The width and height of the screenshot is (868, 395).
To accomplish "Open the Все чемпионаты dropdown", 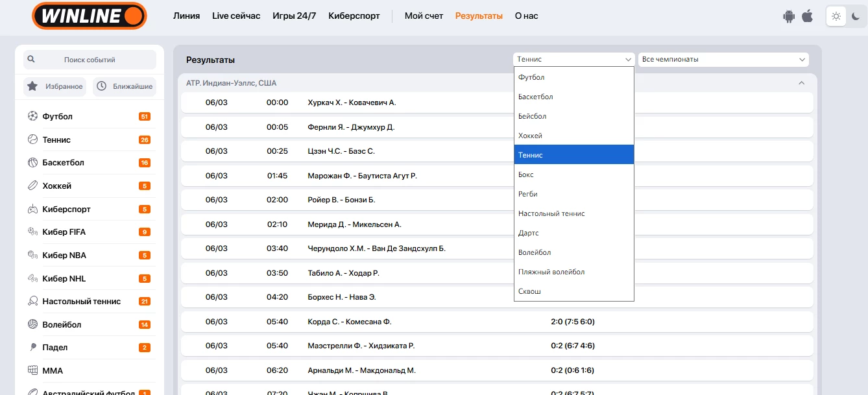I will point(723,60).
